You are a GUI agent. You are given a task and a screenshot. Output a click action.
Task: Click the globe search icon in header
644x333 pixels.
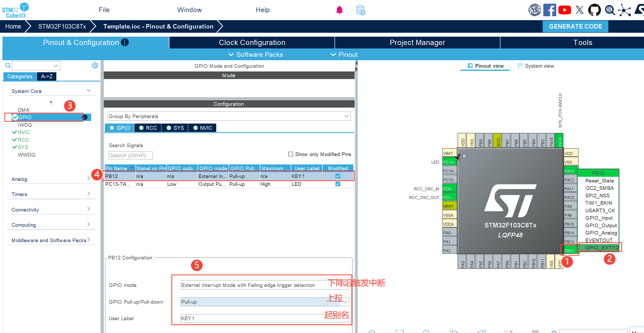pyautogui.click(x=610, y=10)
